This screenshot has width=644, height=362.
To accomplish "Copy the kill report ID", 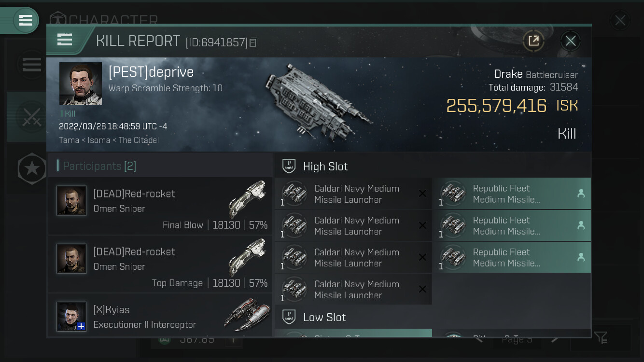I will 253,42.
